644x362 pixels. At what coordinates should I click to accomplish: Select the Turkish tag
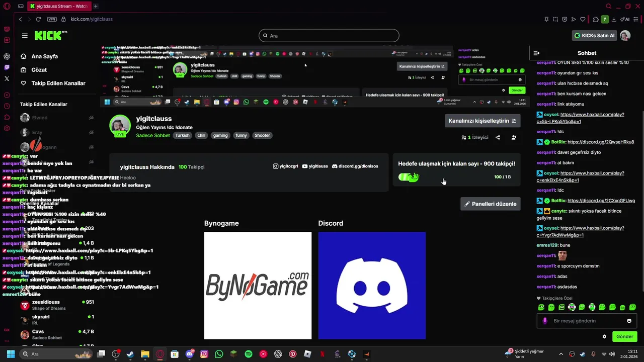pos(182,135)
